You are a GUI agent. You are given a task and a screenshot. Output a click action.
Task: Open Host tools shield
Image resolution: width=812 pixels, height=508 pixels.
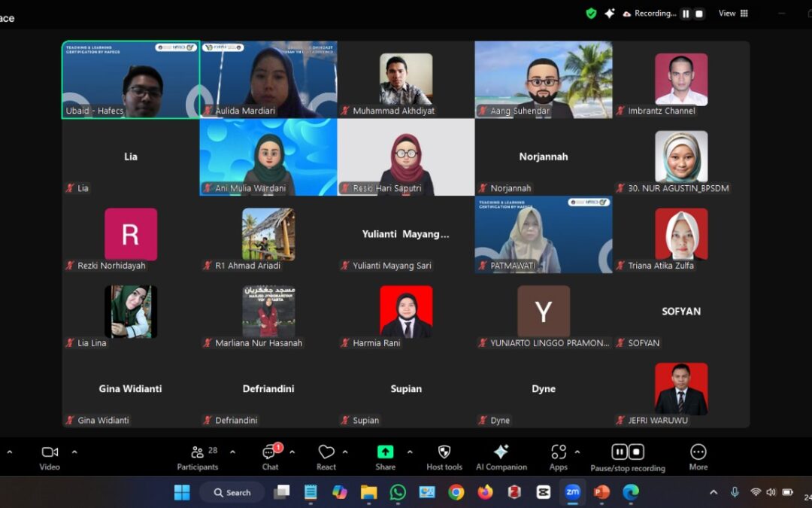pos(444,458)
